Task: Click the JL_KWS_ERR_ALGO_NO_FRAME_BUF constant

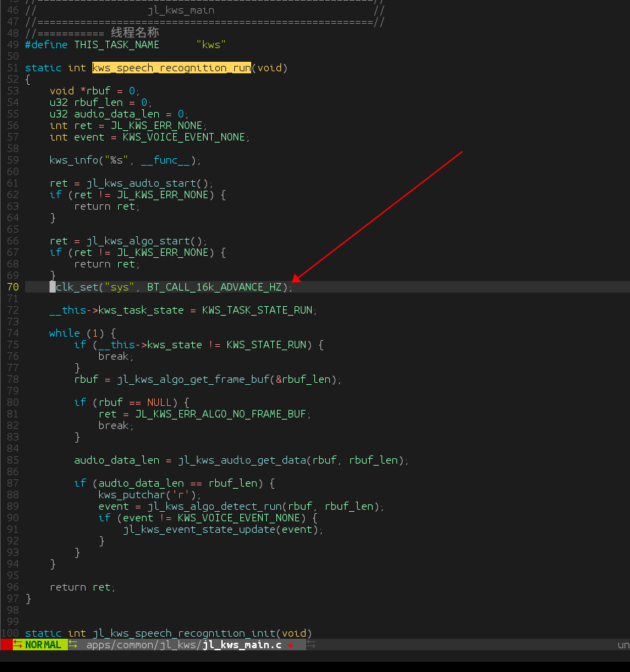Action: pyautogui.click(x=221, y=414)
